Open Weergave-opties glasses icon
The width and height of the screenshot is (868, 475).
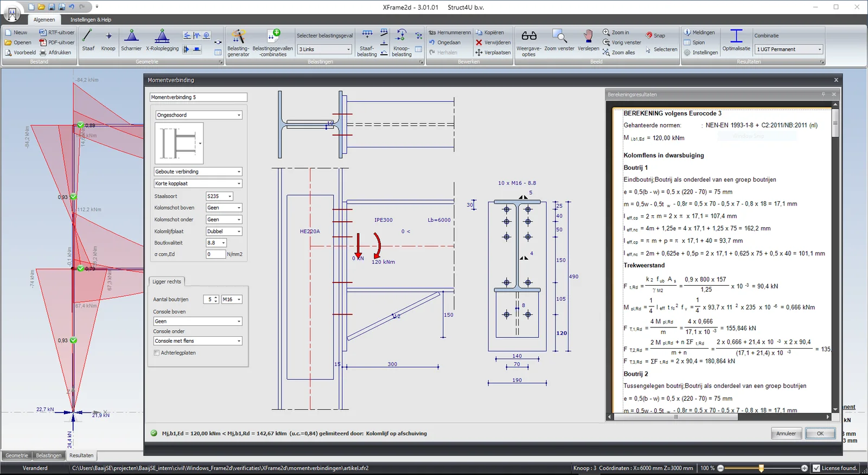coord(529,43)
